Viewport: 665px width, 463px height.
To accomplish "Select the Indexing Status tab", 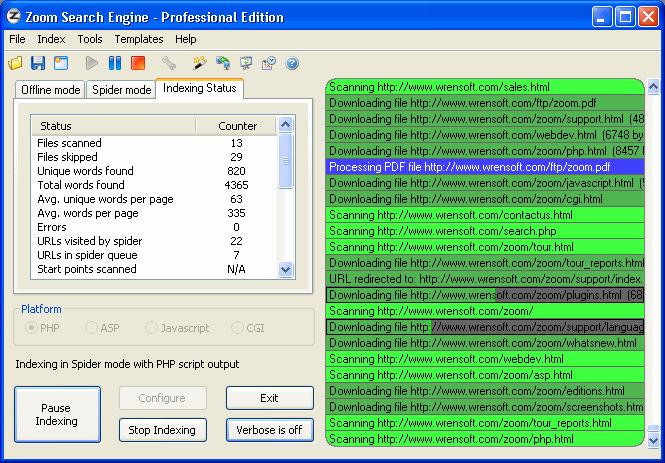I will click(199, 88).
